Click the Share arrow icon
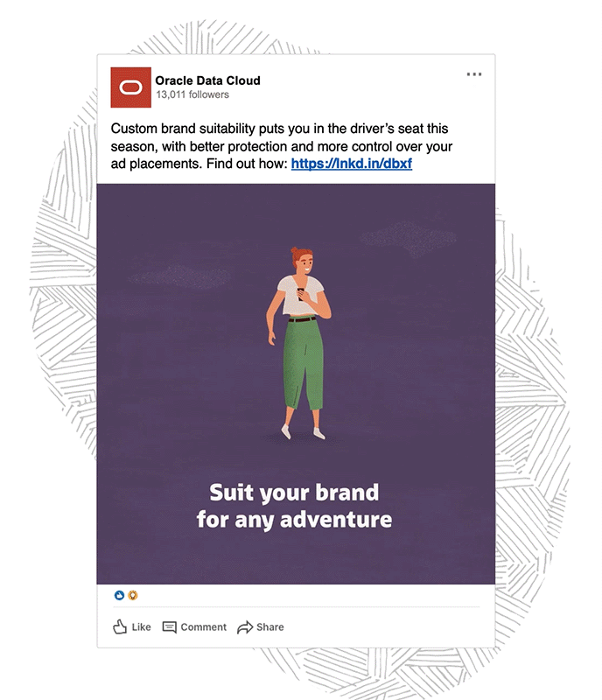Viewport: 602px width, 700px height. tap(245, 627)
